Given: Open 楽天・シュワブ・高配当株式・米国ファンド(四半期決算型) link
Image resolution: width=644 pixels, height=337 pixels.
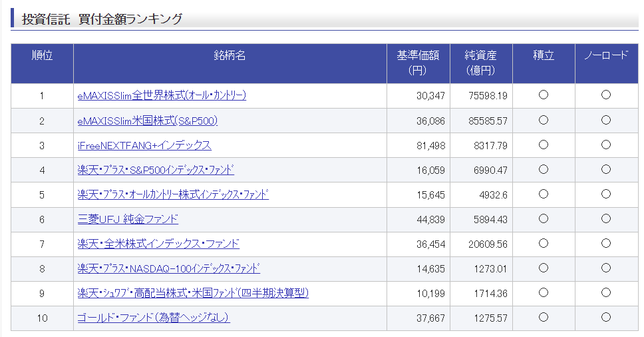Looking at the screenshot, I should tap(193, 293).
